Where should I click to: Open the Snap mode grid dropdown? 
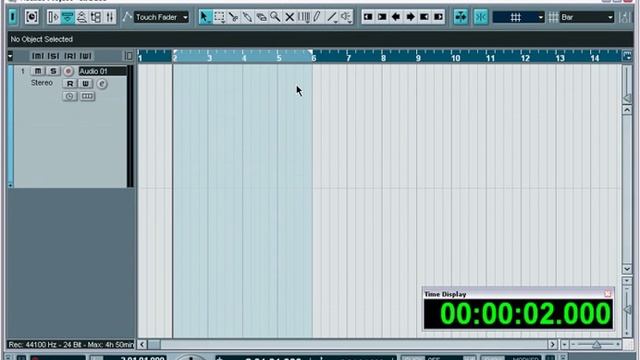[x=518, y=17]
